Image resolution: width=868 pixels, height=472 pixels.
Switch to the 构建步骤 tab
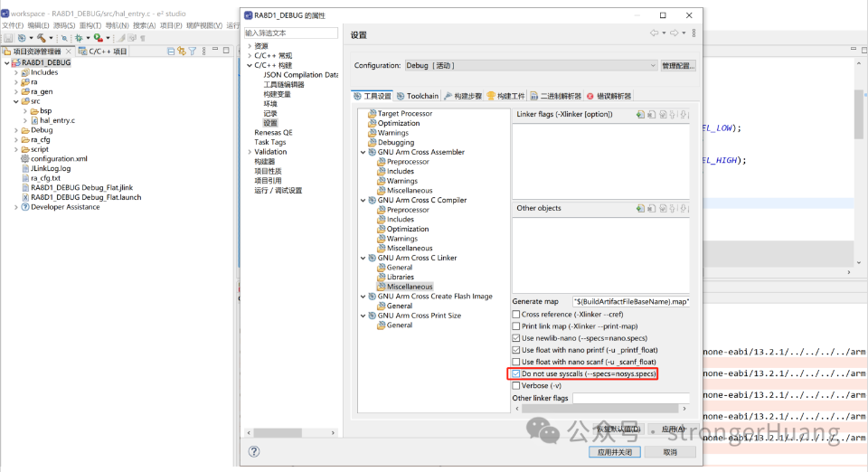coord(463,96)
